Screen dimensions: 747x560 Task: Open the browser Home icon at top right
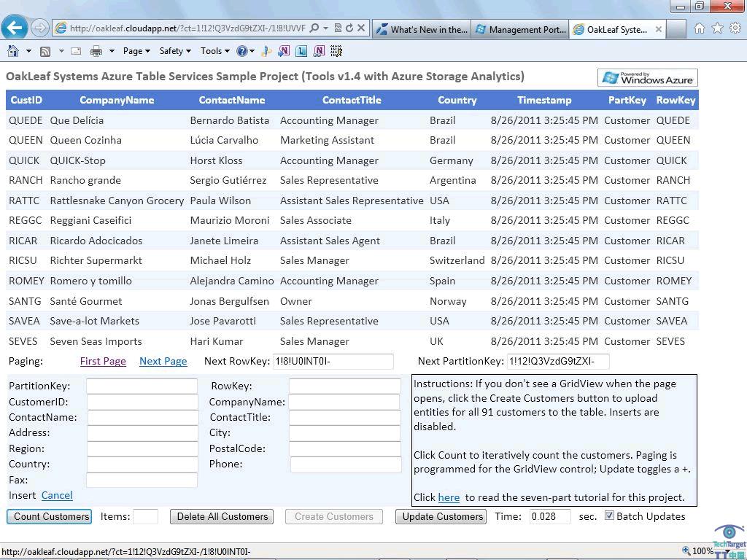[700, 28]
